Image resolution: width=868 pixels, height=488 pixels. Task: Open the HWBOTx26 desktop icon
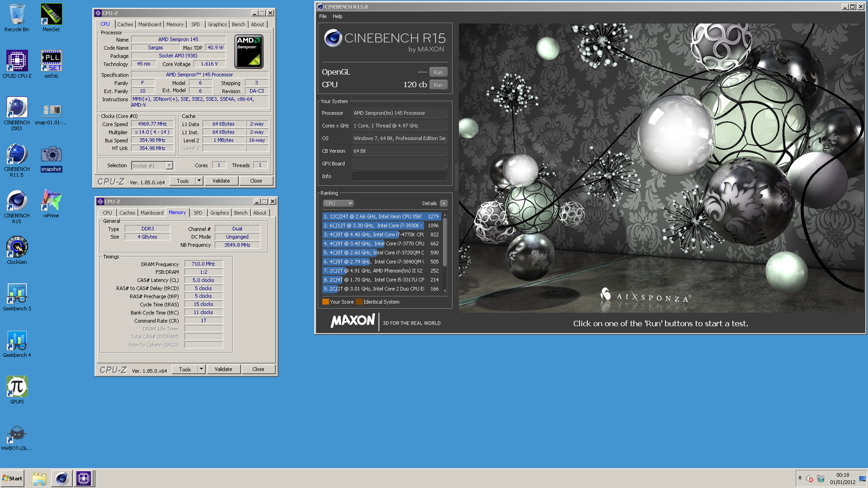(x=17, y=437)
